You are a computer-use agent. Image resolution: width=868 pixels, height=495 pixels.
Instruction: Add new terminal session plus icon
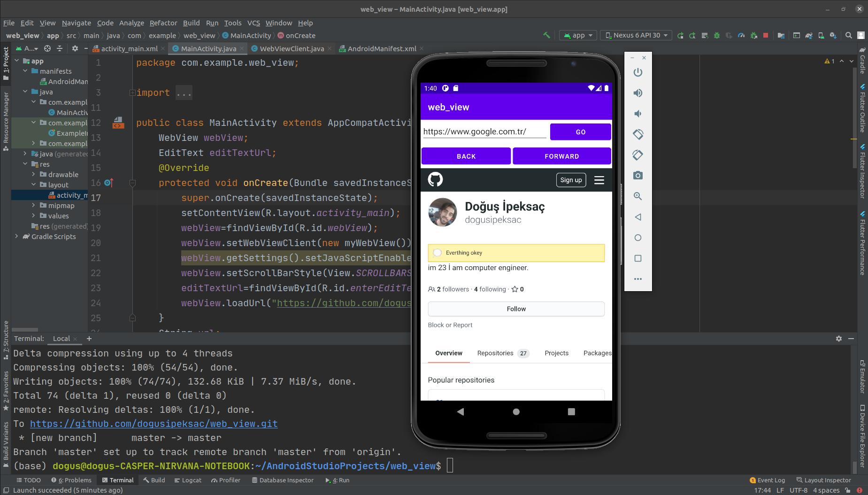click(89, 339)
